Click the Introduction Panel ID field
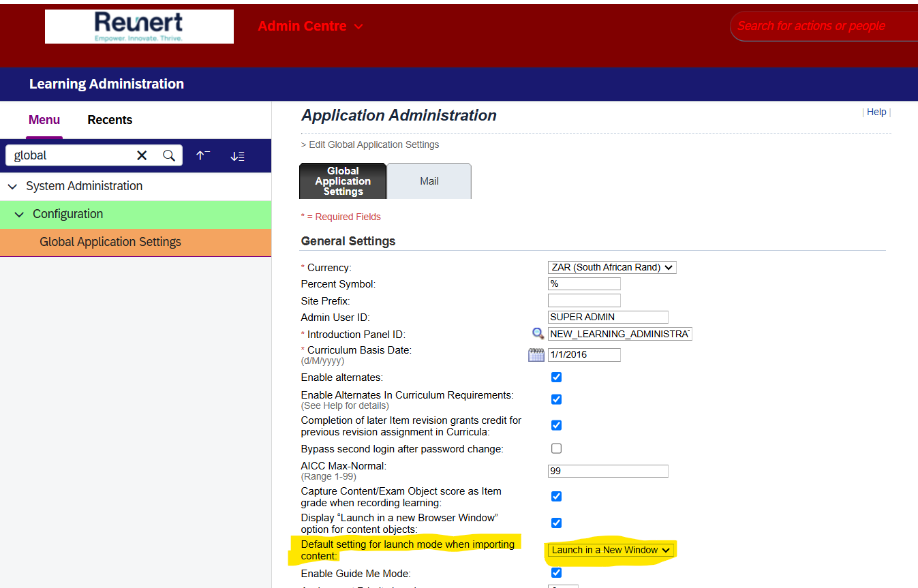This screenshot has height=588, width=918. coord(619,334)
